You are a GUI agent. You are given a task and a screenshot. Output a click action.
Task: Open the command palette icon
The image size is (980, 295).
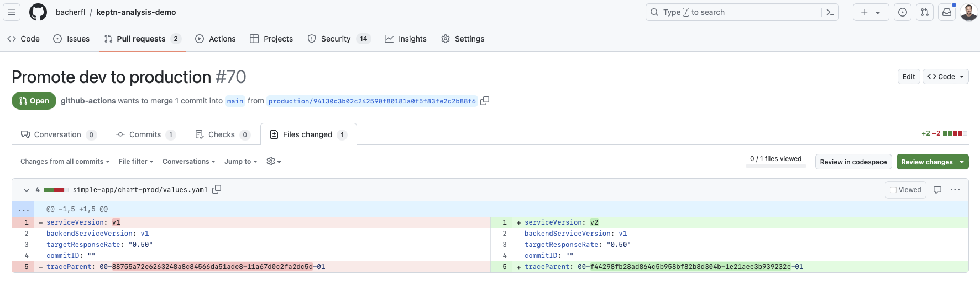[x=830, y=12]
